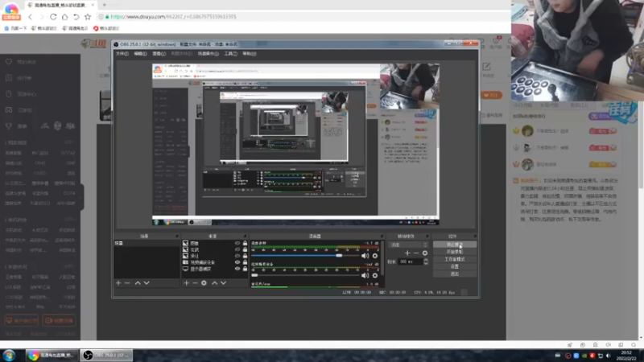
Task: Open the second mixer channel gear settings
Action: (x=375, y=275)
